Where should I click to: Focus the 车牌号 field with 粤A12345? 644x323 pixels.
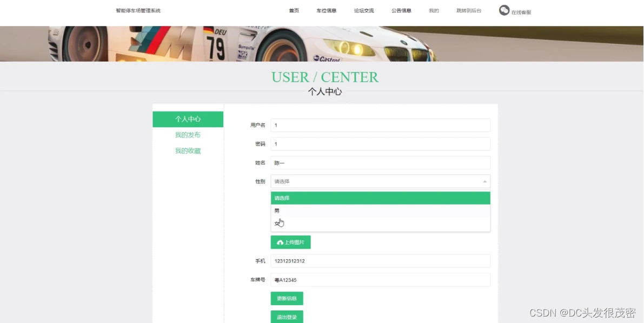380,280
